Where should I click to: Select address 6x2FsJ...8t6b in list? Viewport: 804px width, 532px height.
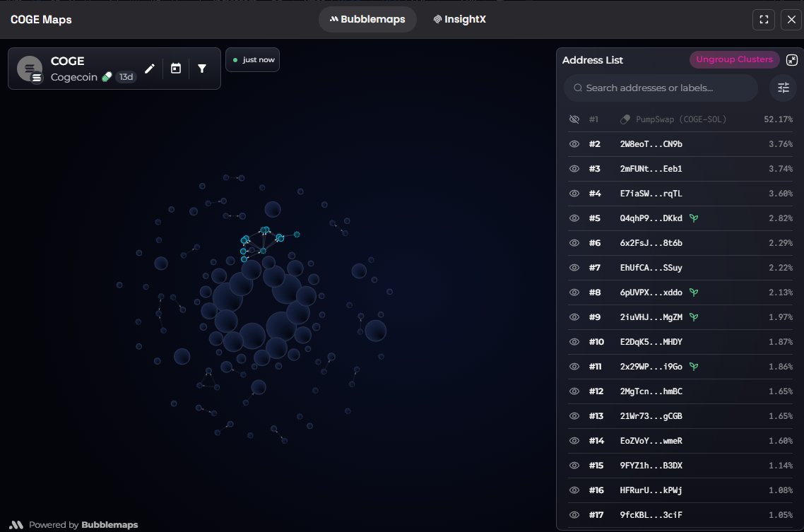pyautogui.click(x=651, y=243)
